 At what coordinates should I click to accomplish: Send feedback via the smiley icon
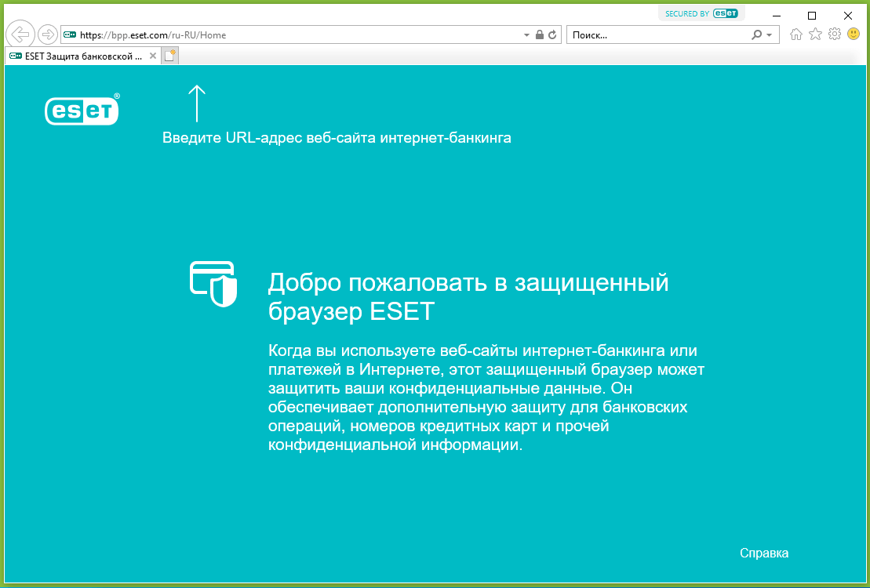click(854, 34)
